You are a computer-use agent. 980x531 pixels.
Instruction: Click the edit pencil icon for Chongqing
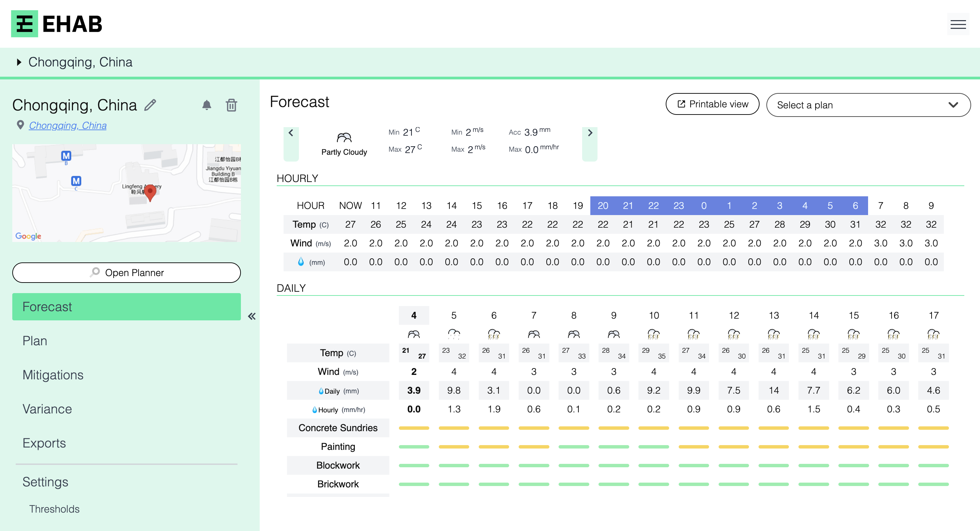click(x=151, y=104)
